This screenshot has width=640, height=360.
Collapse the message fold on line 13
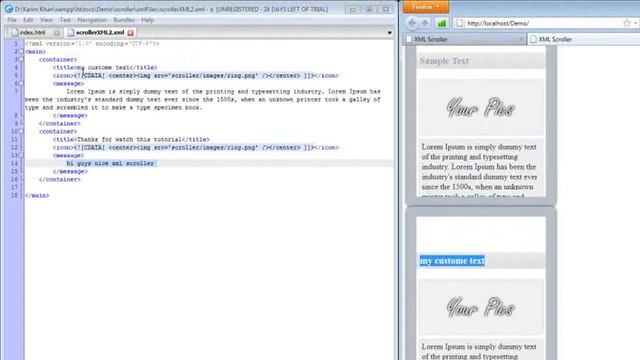coord(21,156)
